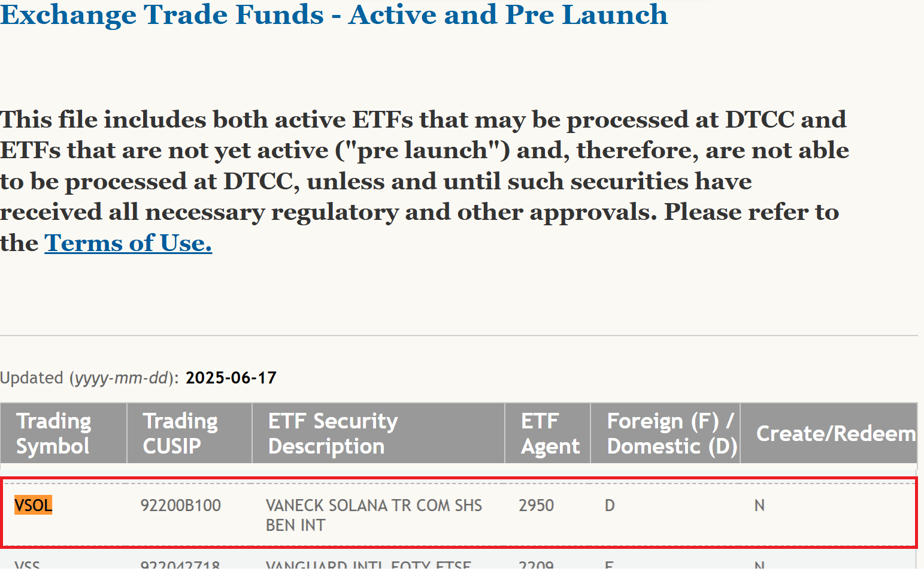Screen dimensions: 924x580
Task: Click the VSS symbol in the bottom row
Action: click(27, 564)
